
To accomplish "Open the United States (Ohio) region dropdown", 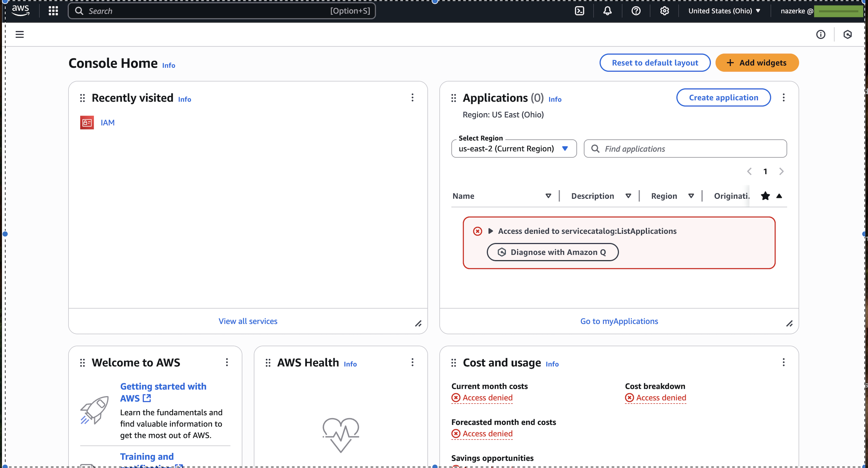I will [724, 11].
